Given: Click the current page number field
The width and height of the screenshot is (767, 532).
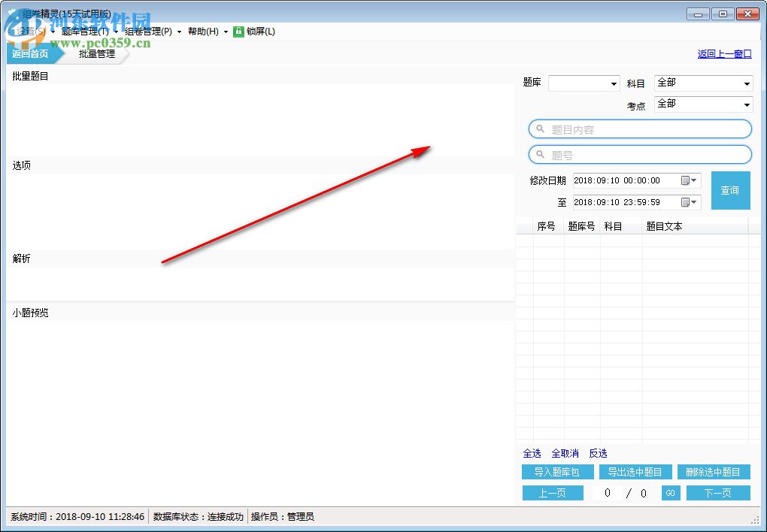Looking at the screenshot, I should pyautogui.click(x=607, y=493).
